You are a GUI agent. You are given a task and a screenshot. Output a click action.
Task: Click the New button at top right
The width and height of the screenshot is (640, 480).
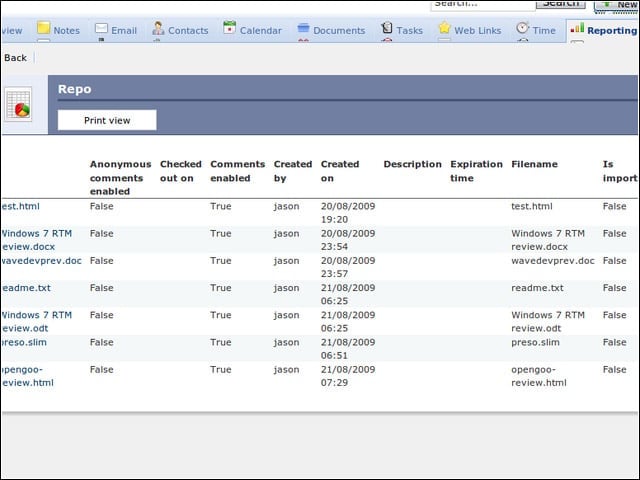tap(617, 5)
